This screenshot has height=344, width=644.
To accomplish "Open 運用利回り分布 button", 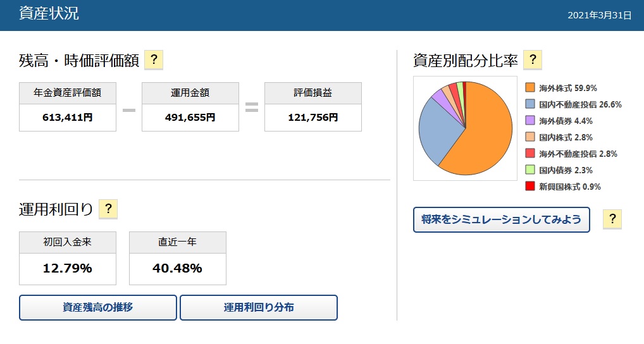I will click(259, 307).
